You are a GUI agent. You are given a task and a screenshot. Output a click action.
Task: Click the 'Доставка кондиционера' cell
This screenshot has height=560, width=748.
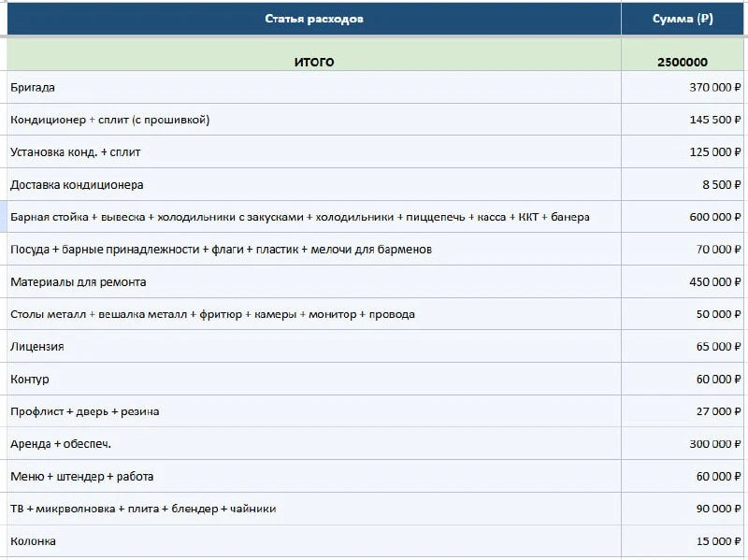[x=314, y=184]
